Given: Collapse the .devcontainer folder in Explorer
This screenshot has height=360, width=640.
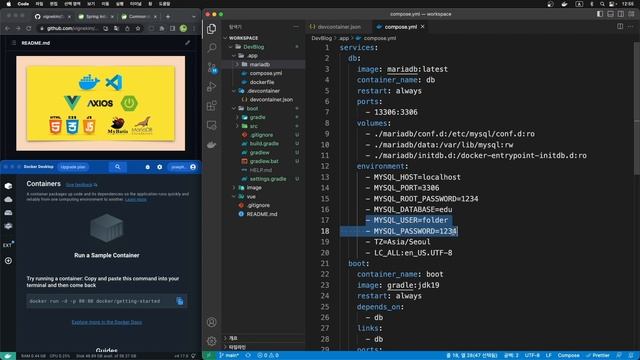Looking at the screenshot, I should click(x=234, y=91).
